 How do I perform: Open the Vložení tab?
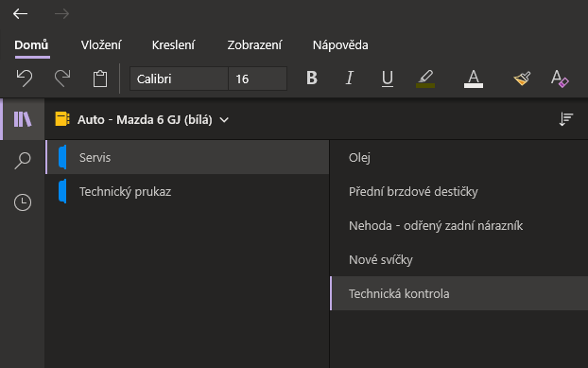pyautogui.click(x=101, y=45)
